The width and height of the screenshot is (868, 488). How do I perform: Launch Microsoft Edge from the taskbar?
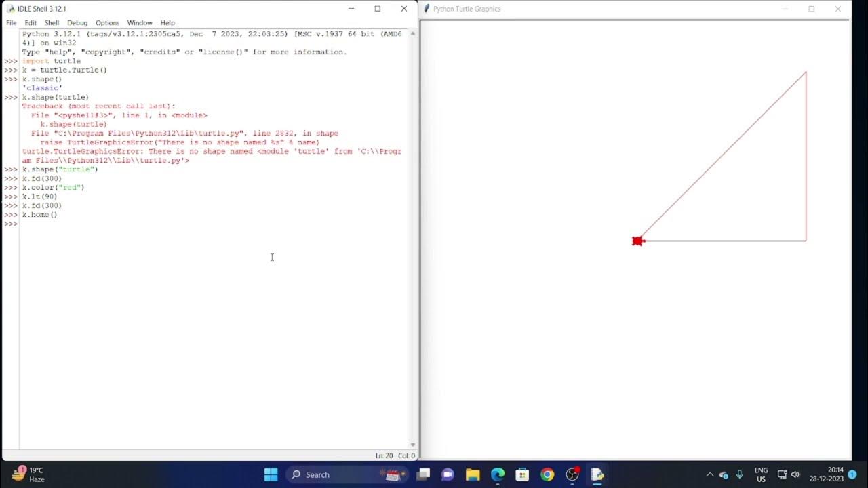click(x=498, y=474)
